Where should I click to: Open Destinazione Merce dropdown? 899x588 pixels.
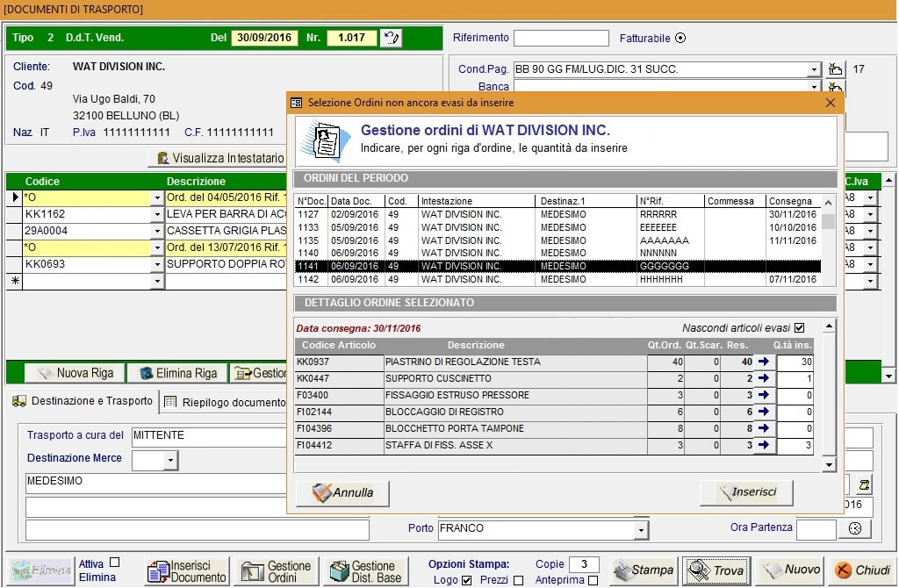click(x=170, y=460)
